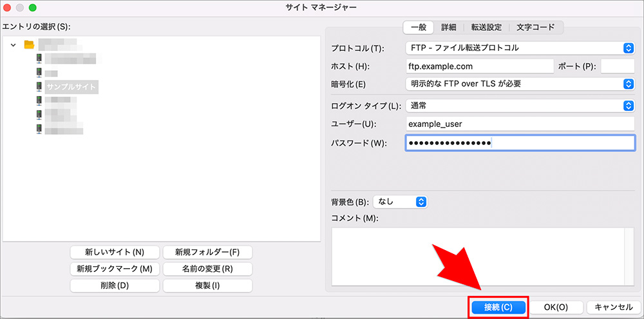
Task: Collapse the top folder in entry tree
Action: click(x=14, y=45)
